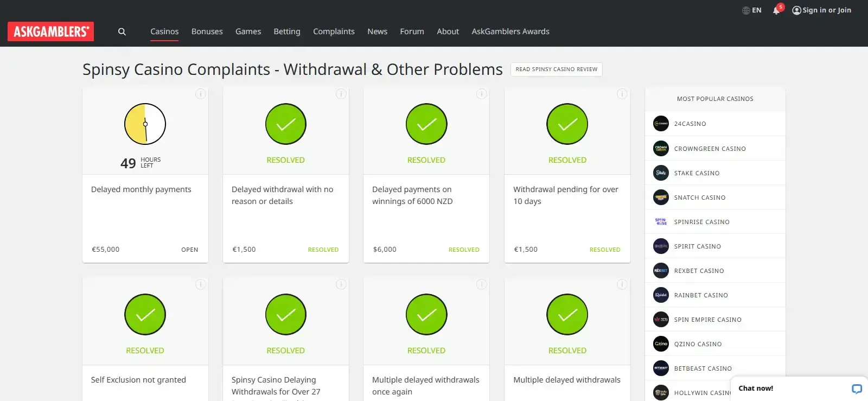
Task: Open the notifications bell icon
Action: pos(776,10)
